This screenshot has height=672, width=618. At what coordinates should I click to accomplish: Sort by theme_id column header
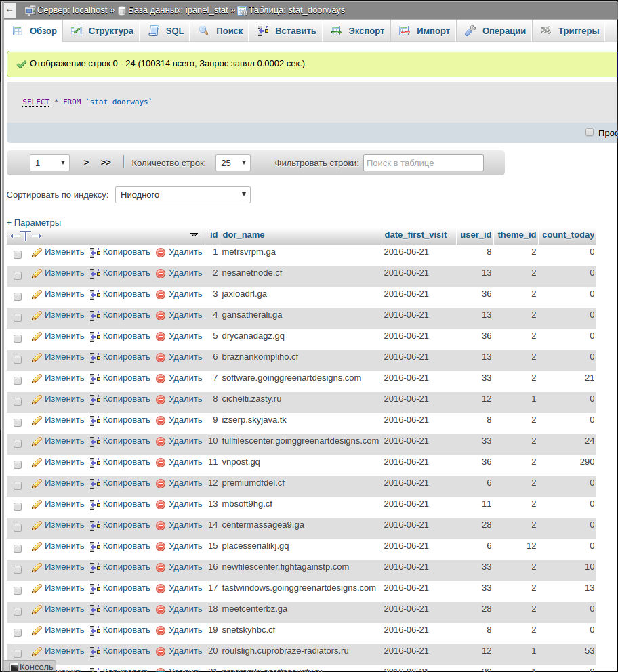[x=517, y=235]
